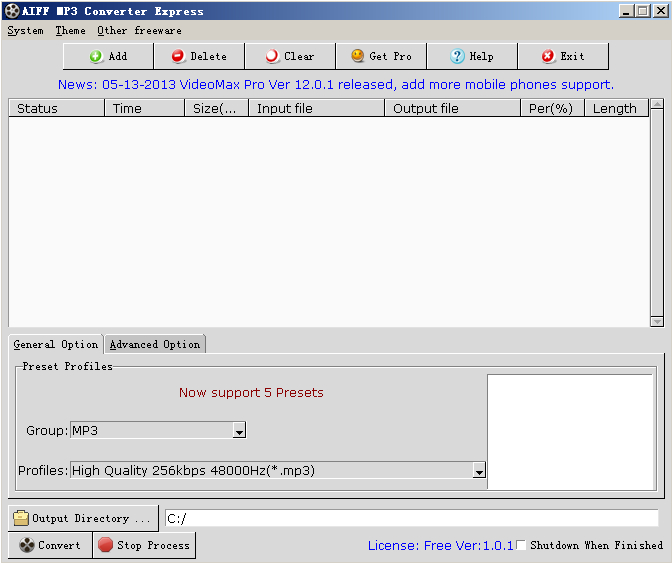The width and height of the screenshot is (672, 563).
Task: Click the Output file column header
Action: coord(453,108)
